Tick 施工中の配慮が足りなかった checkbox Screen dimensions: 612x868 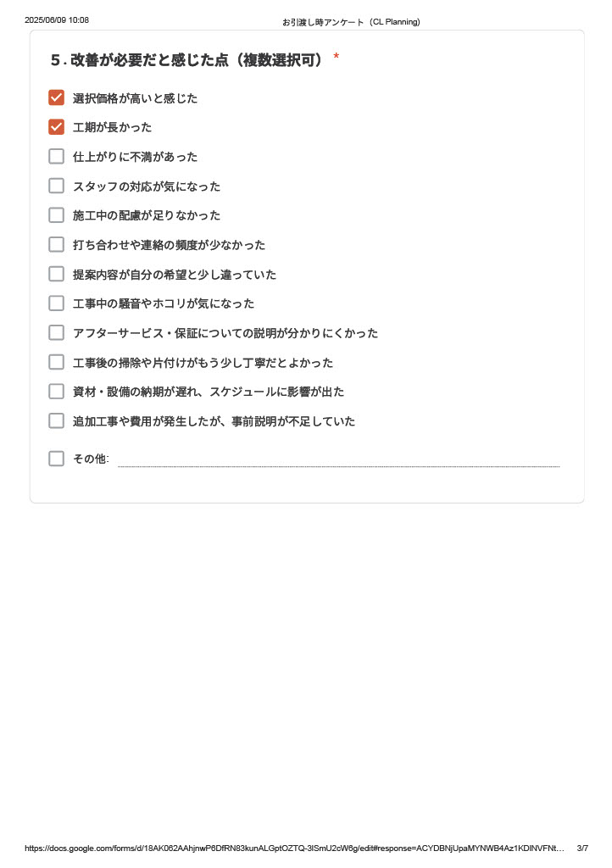57,214
